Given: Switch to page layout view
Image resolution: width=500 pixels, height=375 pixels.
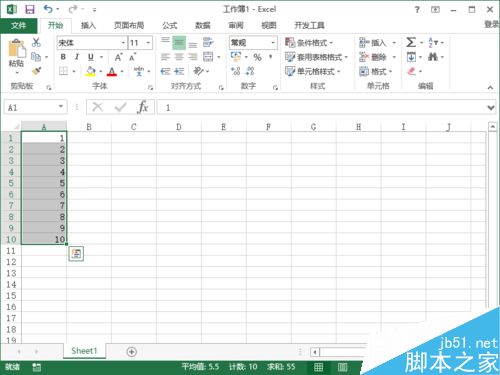Looking at the screenshot, I should pos(342,367).
